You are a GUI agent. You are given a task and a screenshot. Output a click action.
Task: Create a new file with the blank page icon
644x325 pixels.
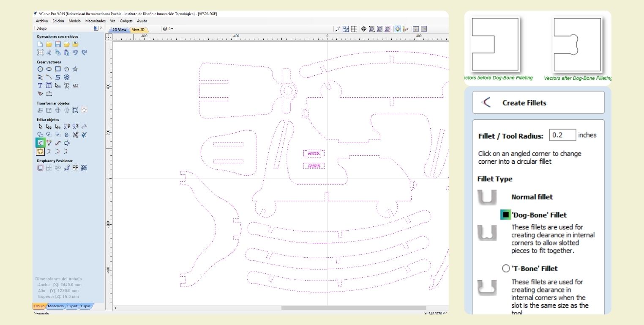(x=40, y=44)
